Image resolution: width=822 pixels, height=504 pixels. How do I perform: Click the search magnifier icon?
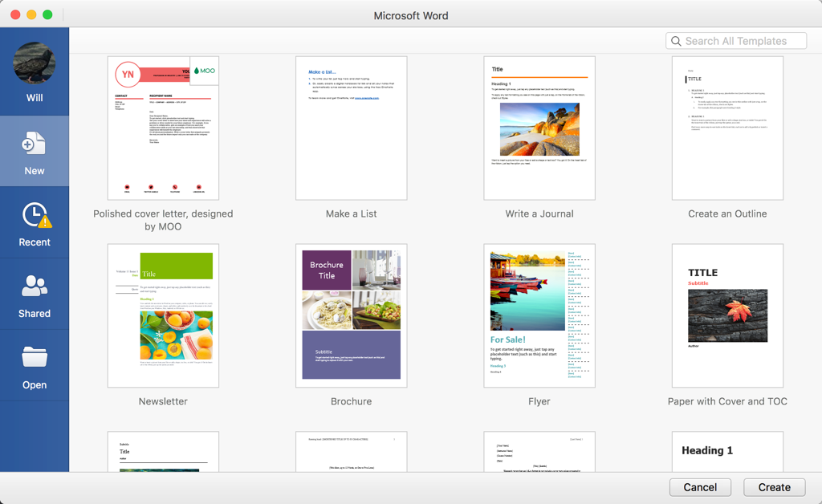pos(676,40)
